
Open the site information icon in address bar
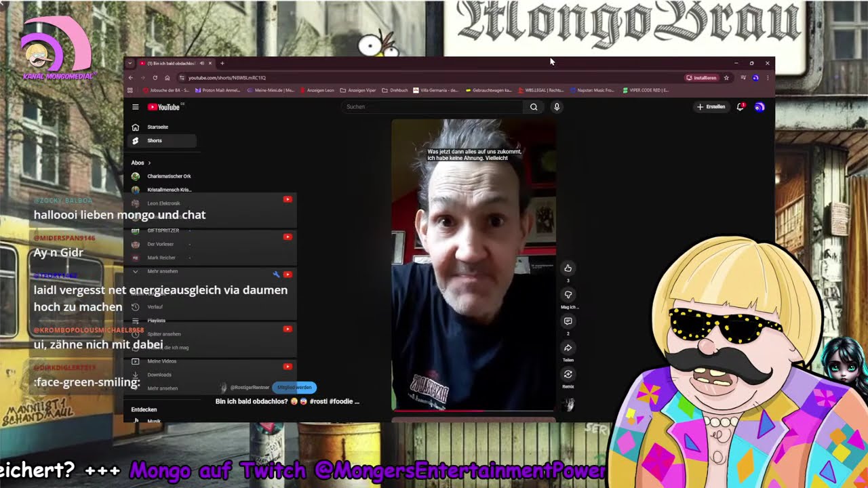(182, 78)
